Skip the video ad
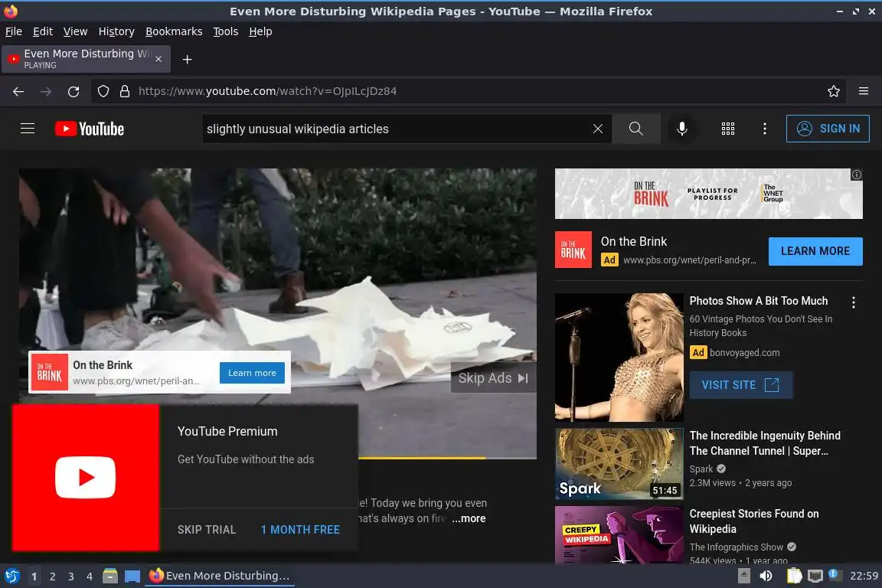The width and height of the screenshot is (882, 588). (493, 378)
